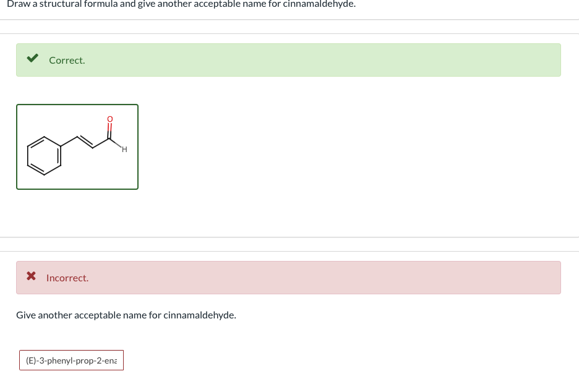Click the text Correct next to the checkmark

click(67, 60)
